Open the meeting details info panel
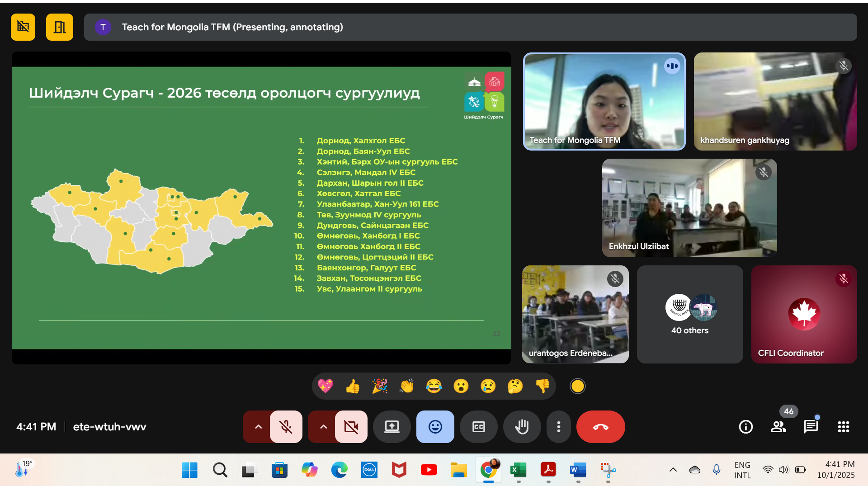 point(745,426)
